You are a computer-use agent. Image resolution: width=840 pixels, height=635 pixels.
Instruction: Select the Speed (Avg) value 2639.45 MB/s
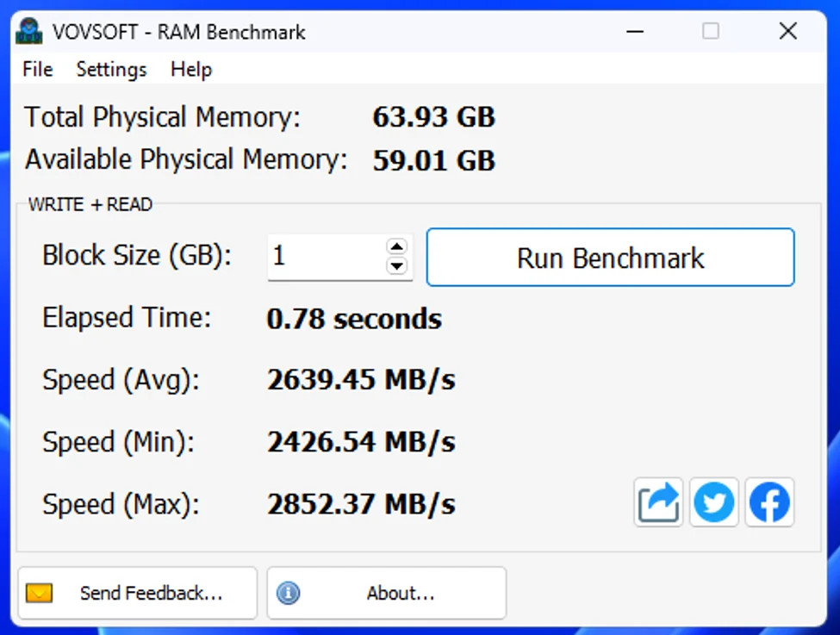[361, 380]
